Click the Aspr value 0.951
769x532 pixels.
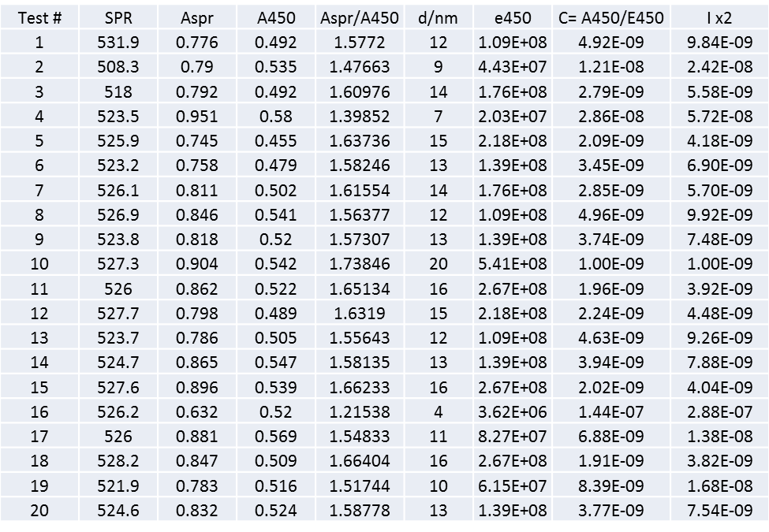click(197, 117)
